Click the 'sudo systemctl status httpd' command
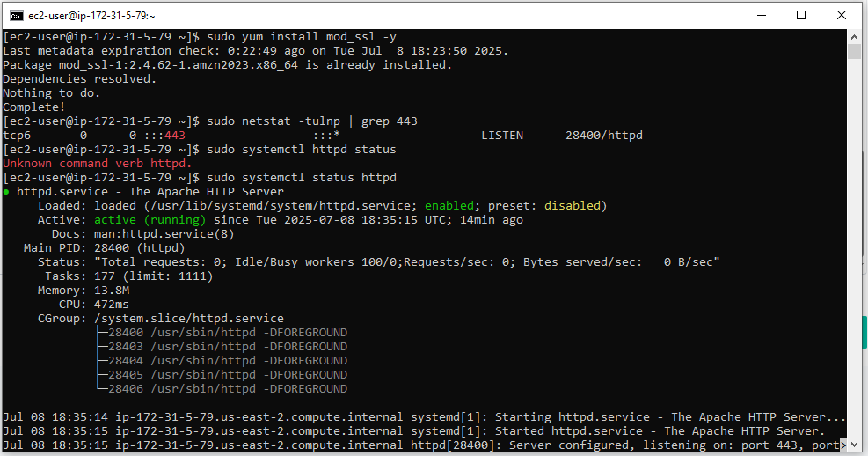 click(302, 178)
